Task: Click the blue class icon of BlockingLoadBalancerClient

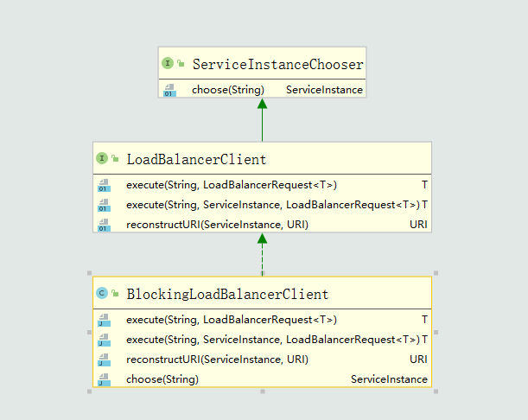Action: (x=102, y=294)
